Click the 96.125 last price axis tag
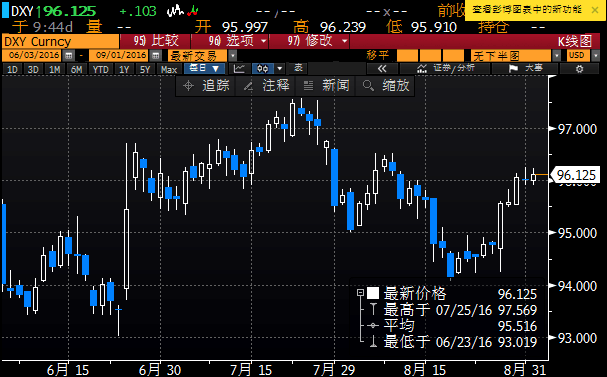Screen dimensions: 607x377 click(575, 175)
